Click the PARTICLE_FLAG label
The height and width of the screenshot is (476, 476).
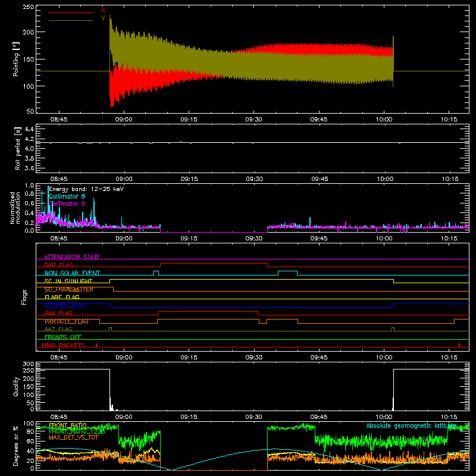coord(67,321)
